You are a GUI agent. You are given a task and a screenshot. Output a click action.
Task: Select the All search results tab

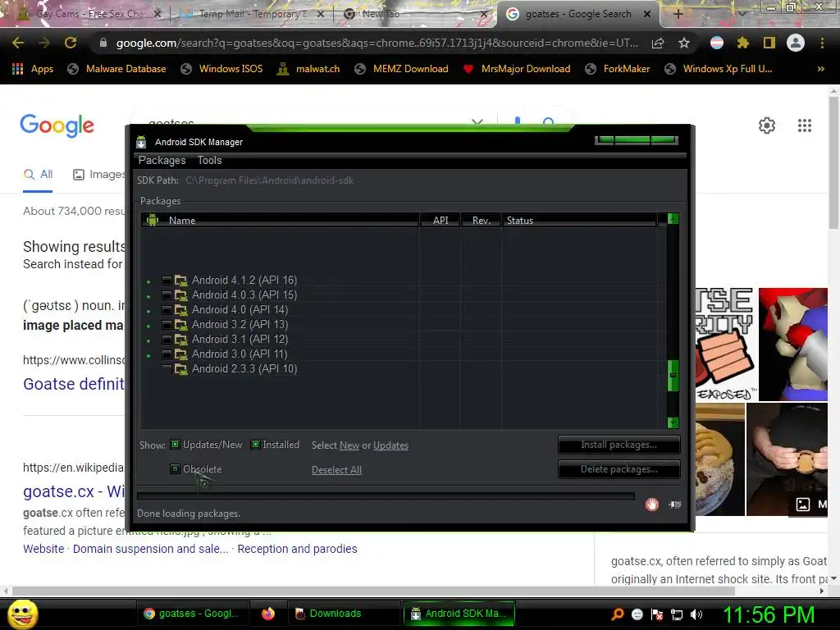tap(38, 174)
